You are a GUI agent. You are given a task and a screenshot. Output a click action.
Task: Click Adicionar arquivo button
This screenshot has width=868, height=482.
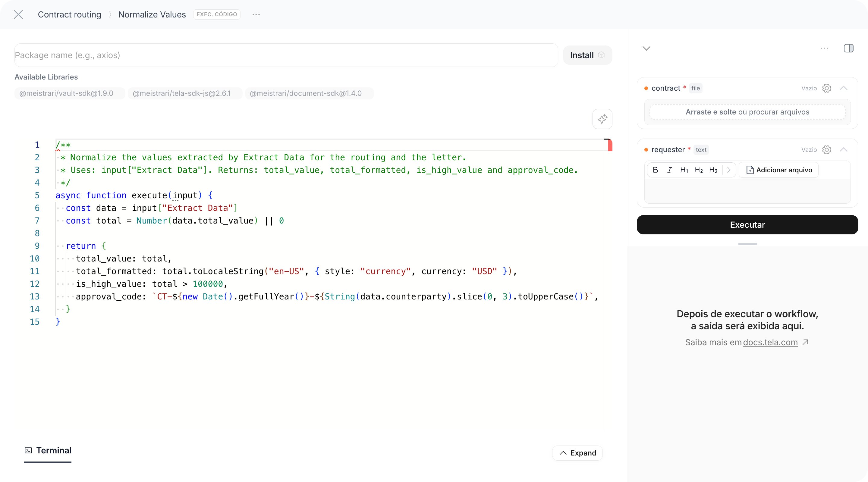pyautogui.click(x=779, y=170)
